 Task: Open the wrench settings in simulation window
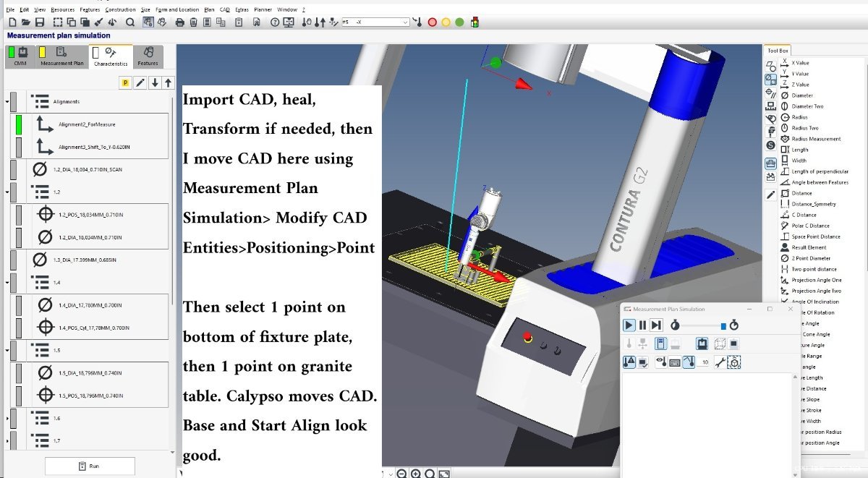pos(720,362)
